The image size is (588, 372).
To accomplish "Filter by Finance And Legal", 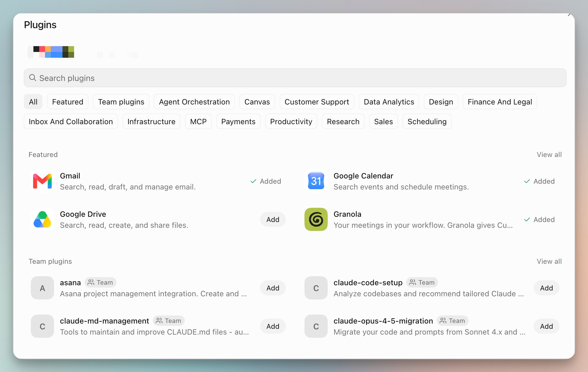I will 500,102.
